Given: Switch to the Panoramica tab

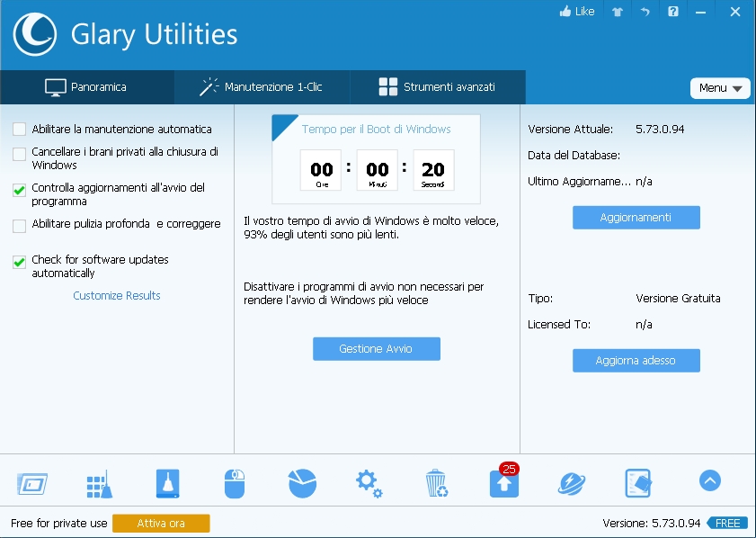Looking at the screenshot, I should 87,87.
